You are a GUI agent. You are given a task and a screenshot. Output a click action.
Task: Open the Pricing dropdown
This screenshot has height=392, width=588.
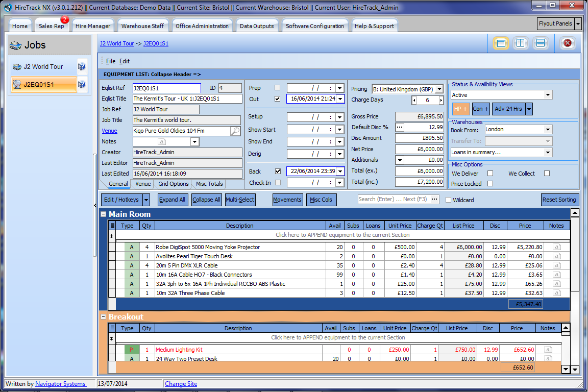[x=439, y=89]
